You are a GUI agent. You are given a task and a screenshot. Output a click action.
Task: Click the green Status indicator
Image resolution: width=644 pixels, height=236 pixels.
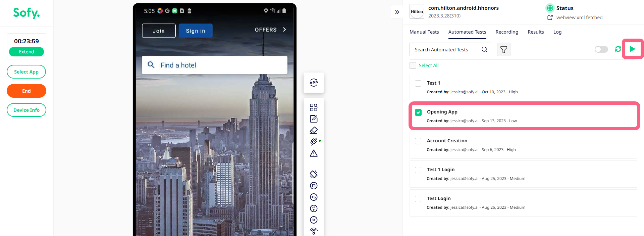point(550,8)
